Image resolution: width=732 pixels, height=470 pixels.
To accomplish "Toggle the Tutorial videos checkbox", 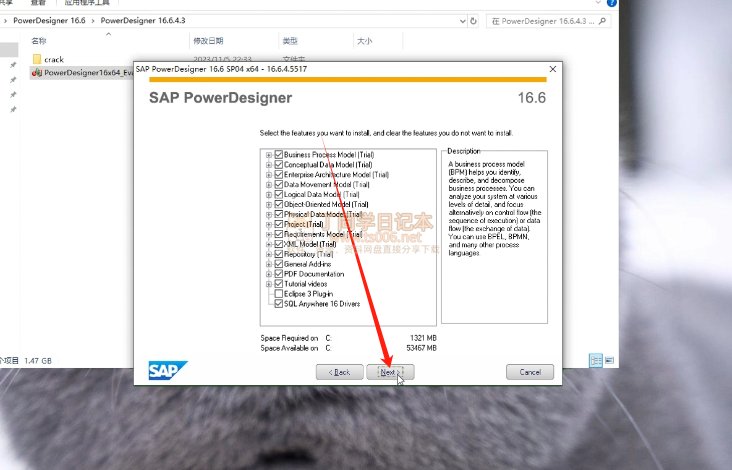I will 279,284.
